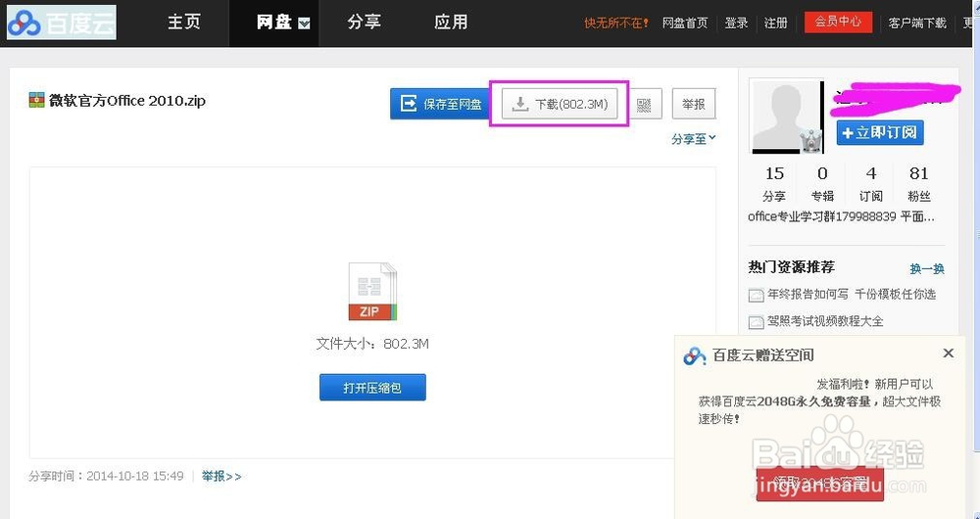
Task: Expand the 网盘 dropdown arrow
Action: [x=304, y=24]
